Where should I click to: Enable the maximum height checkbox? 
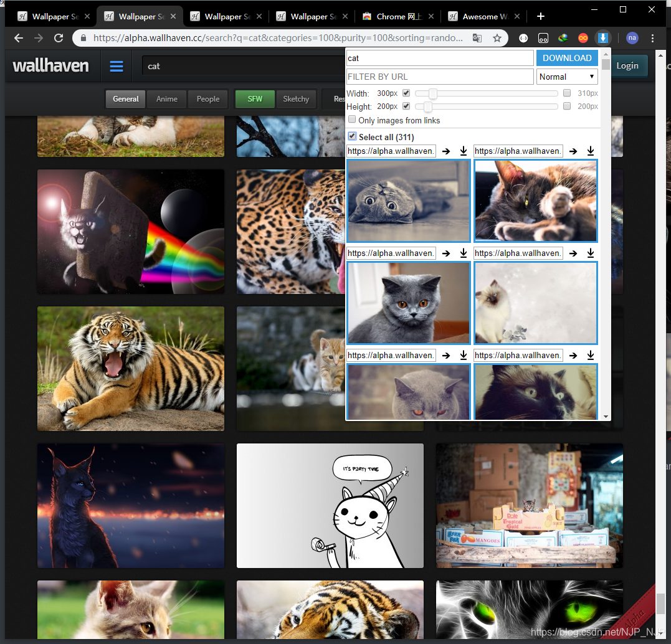(x=567, y=106)
